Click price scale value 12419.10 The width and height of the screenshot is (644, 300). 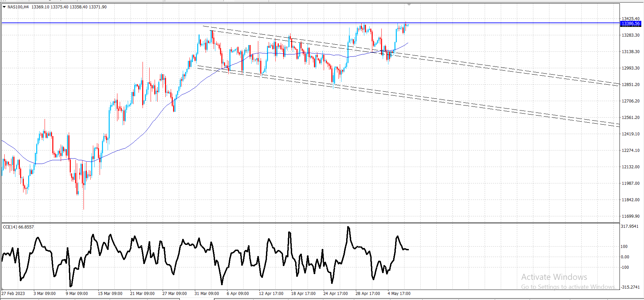631,134
